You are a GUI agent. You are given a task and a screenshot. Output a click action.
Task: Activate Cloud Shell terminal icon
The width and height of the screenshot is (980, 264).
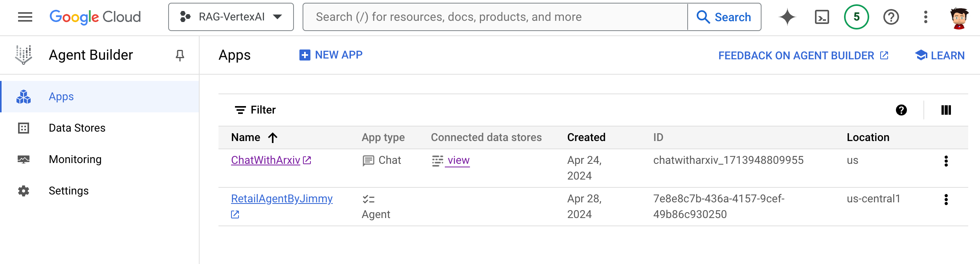(x=822, y=17)
